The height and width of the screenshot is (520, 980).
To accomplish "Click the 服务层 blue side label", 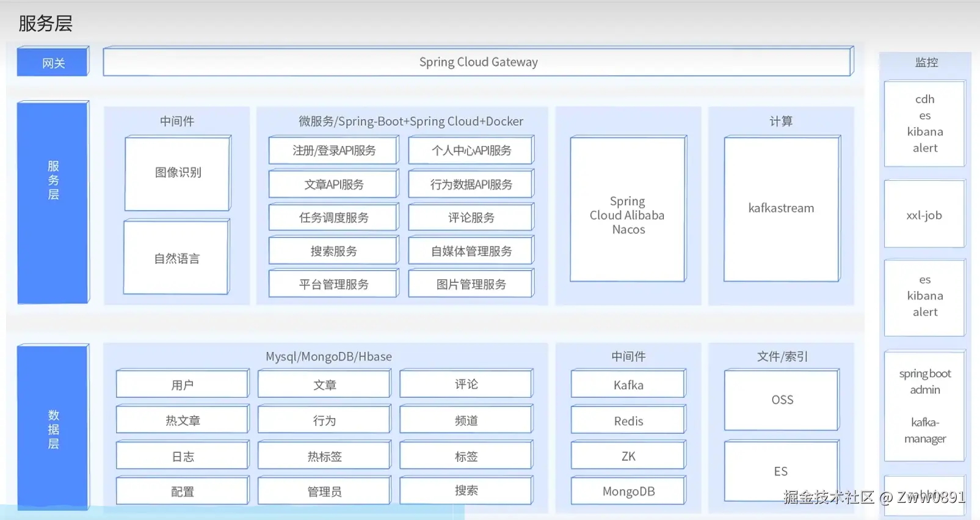I will [x=53, y=203].
